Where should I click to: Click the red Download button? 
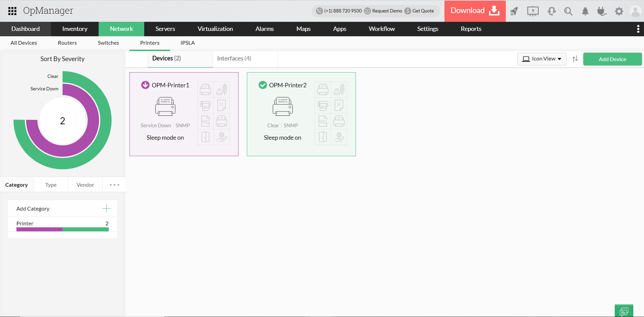[x=475, y=11]
